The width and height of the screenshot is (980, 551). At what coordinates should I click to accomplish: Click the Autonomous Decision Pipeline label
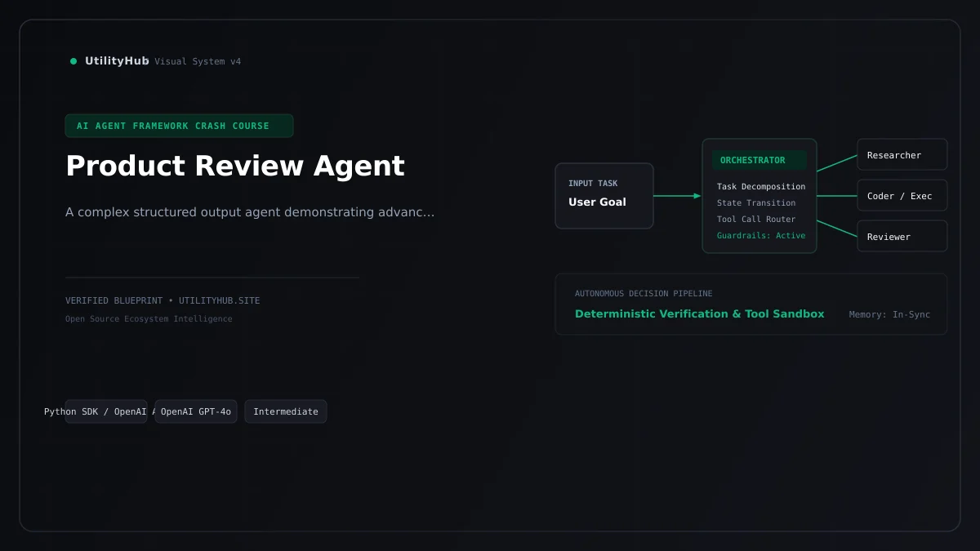(x=644, y=294)
